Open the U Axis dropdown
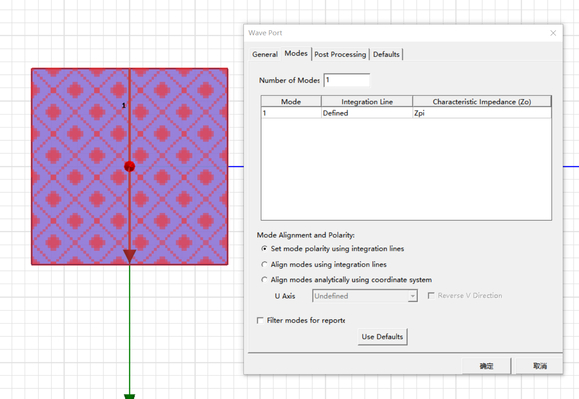579x399 pixels. click(365, 296)
